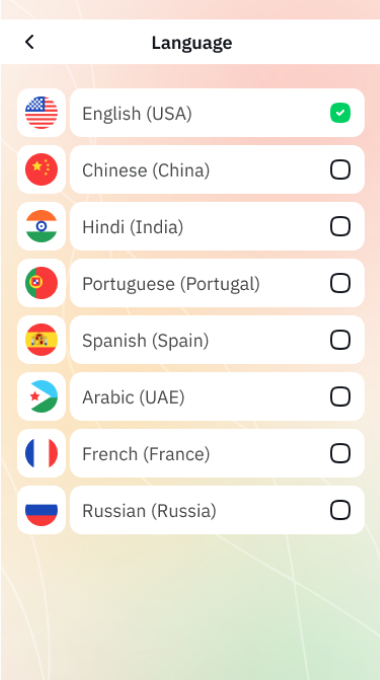Image resolution: width=380 pixels, height=680 pixels.
Task: Tap the USA flag icon
Action: pyautogui.click(x=41, y=113)
